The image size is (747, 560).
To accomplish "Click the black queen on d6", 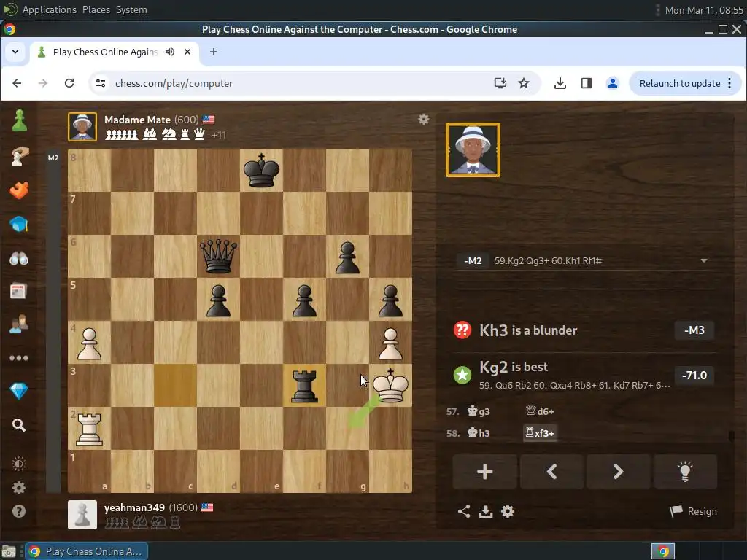I will pyautogui.click(x=218, y=256).
